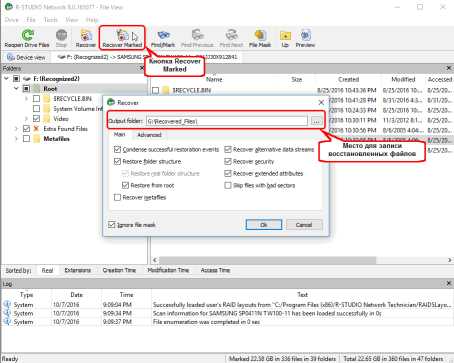Expand the Video folder in tree
This screenshot has width=454, height=363.
26,119
